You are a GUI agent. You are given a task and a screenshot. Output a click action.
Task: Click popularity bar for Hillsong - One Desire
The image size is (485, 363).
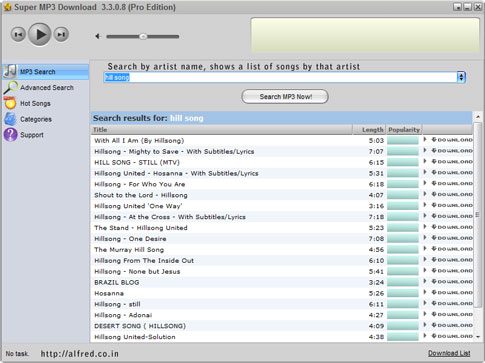pyautogui.click(x=403, y=239)
